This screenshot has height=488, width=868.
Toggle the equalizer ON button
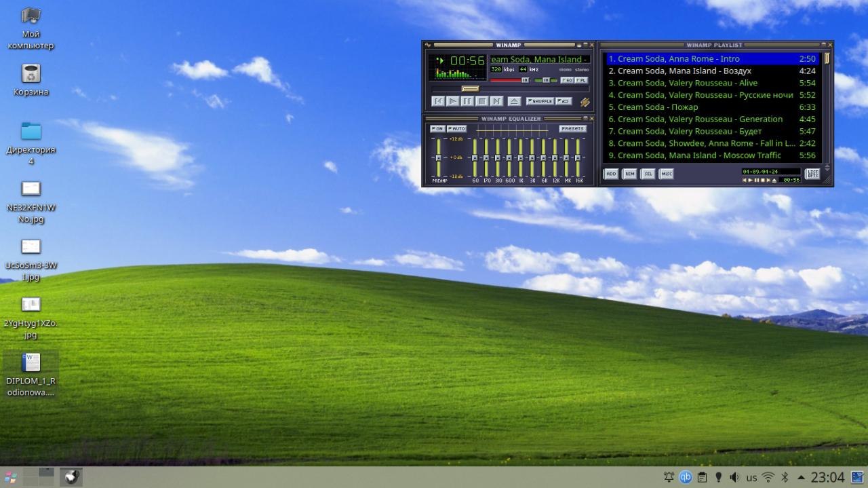point(437,129)
